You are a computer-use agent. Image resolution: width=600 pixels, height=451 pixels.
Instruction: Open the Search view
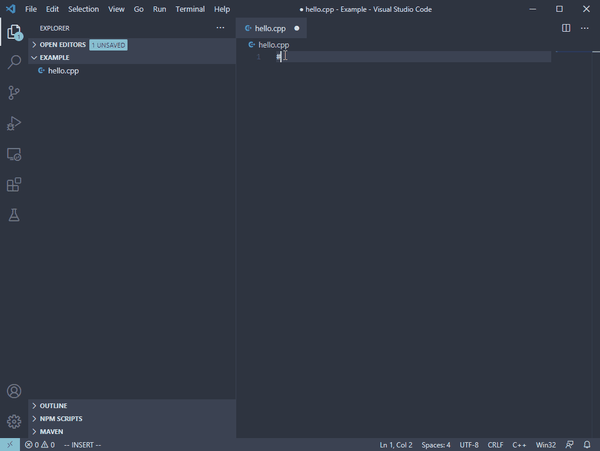(14, 62)
